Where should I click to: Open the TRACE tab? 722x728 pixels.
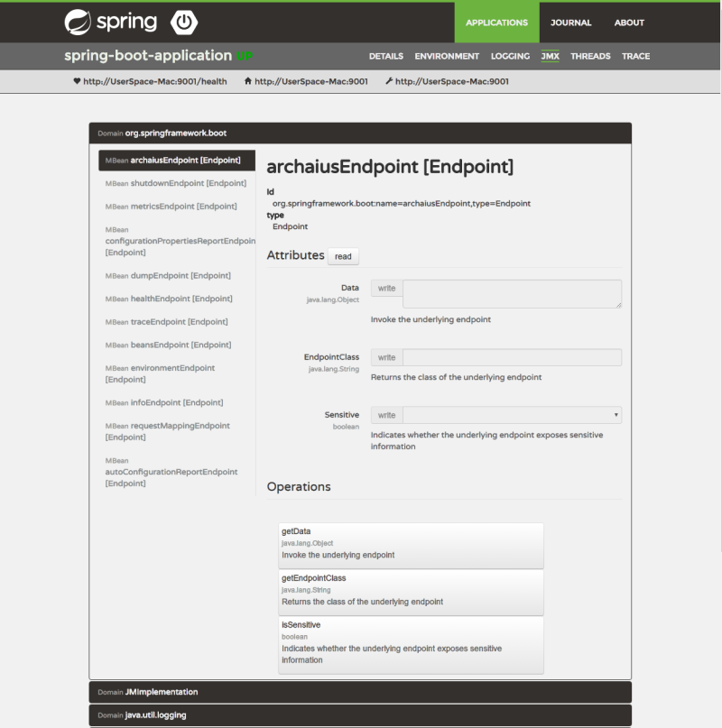pyautogui.click(x=635, y=56)
